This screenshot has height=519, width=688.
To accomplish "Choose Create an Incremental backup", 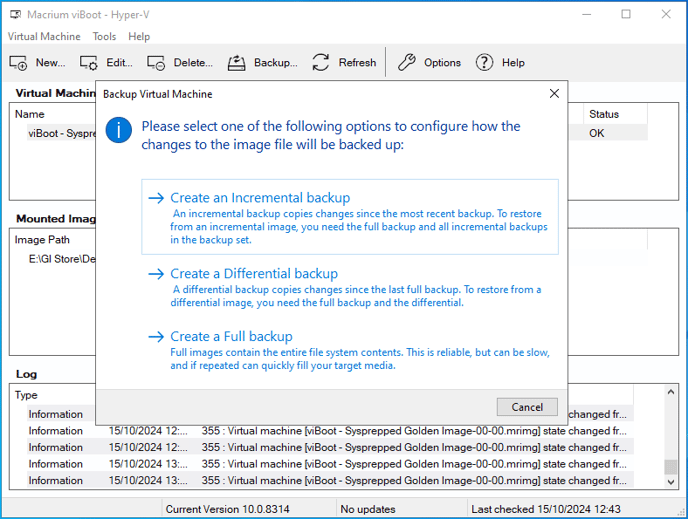I will (350, 217).
